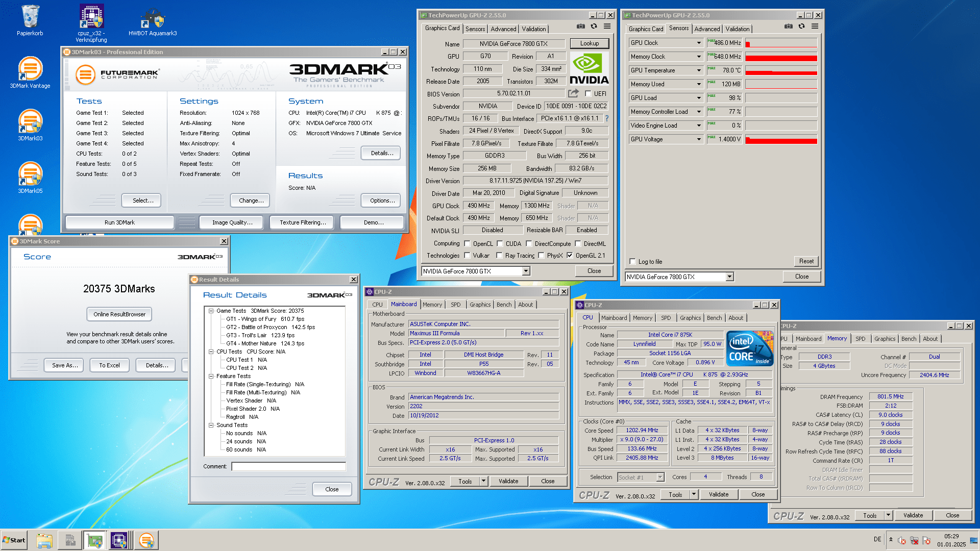Viewport: 980px width, 551px height.
Task: Click the Comment input field in Result Details
Action: (288, 466)
